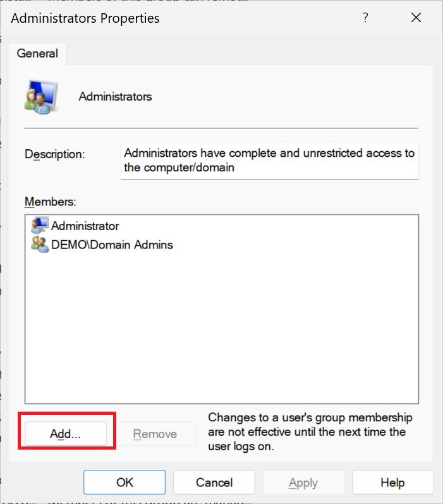443x504 pixels.
Task: Click the Administrator user icon
Action: pos(40,225)
